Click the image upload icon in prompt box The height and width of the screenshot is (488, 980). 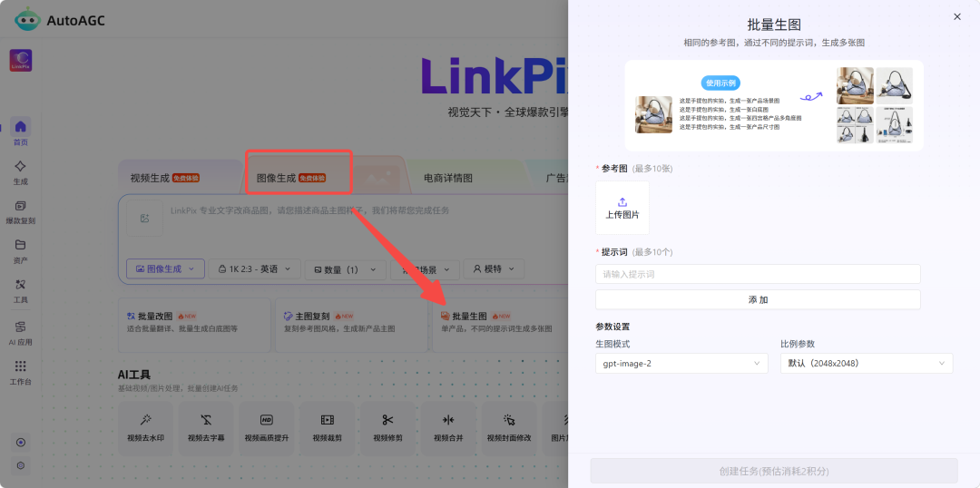pos(144,218)
